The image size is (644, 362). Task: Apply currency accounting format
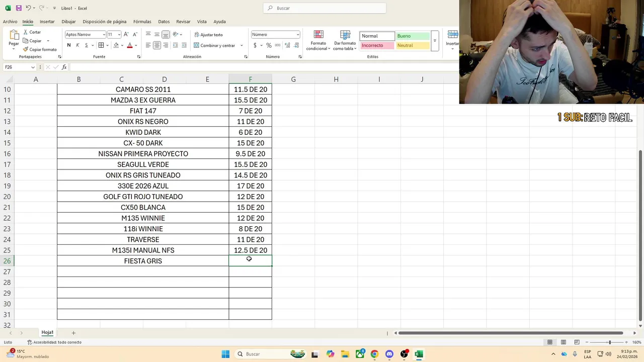(x=255, y=45)
